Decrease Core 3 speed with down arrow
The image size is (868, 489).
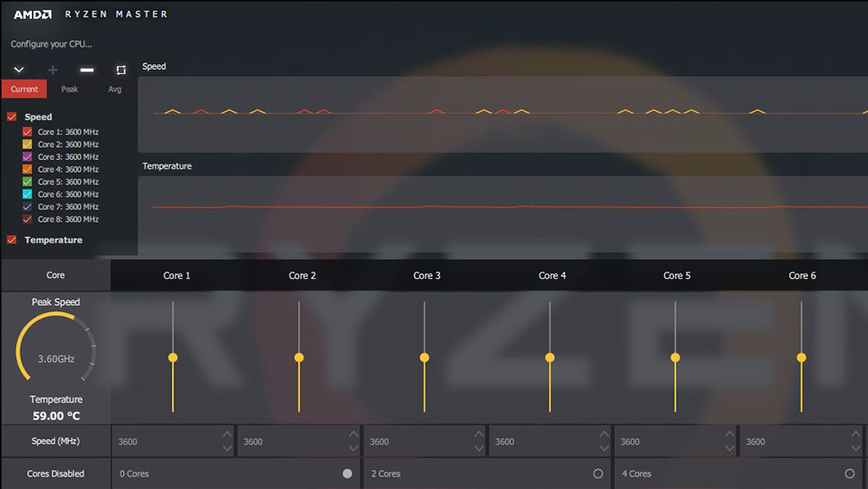479,449
